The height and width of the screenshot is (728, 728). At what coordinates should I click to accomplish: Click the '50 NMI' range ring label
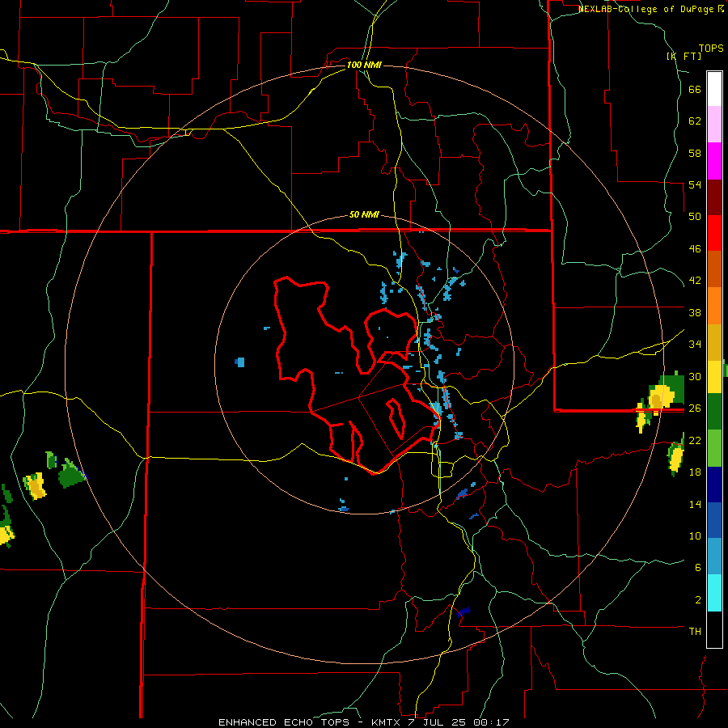pos(364,214)
